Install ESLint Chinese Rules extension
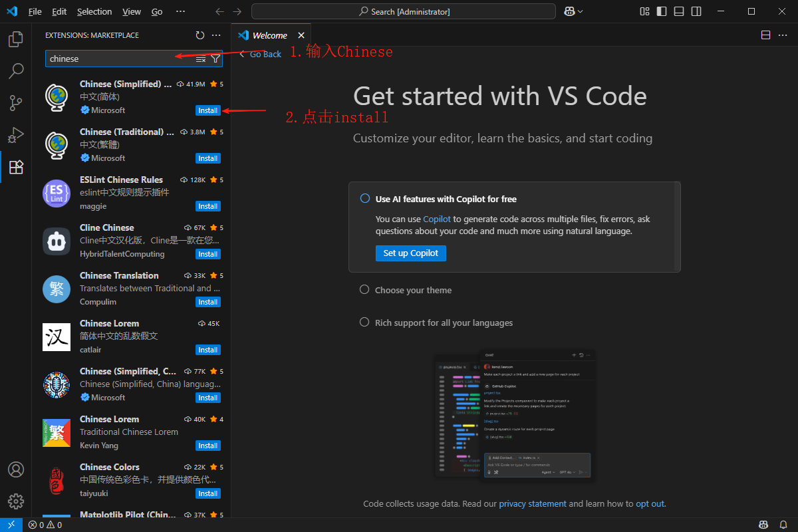The height and width of the screenshot is (532, 798). (208, 206)
